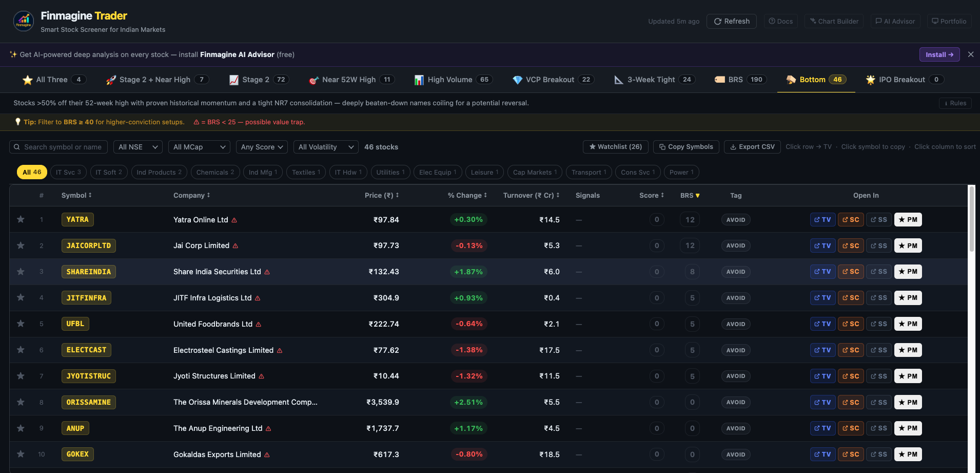Click warning triangle next to Jai Corp Limited
This screenshot has height=473, width=980.
tap(236, 246)
